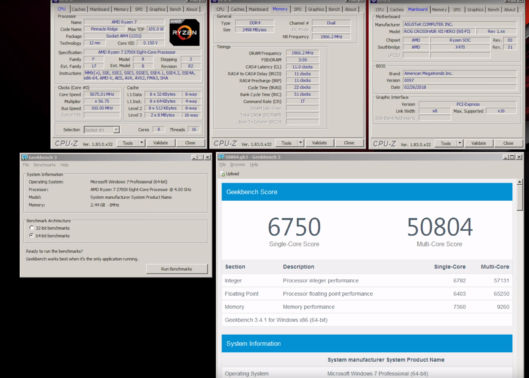
Task: Click the Upload icon in results window
Action: 223,174
